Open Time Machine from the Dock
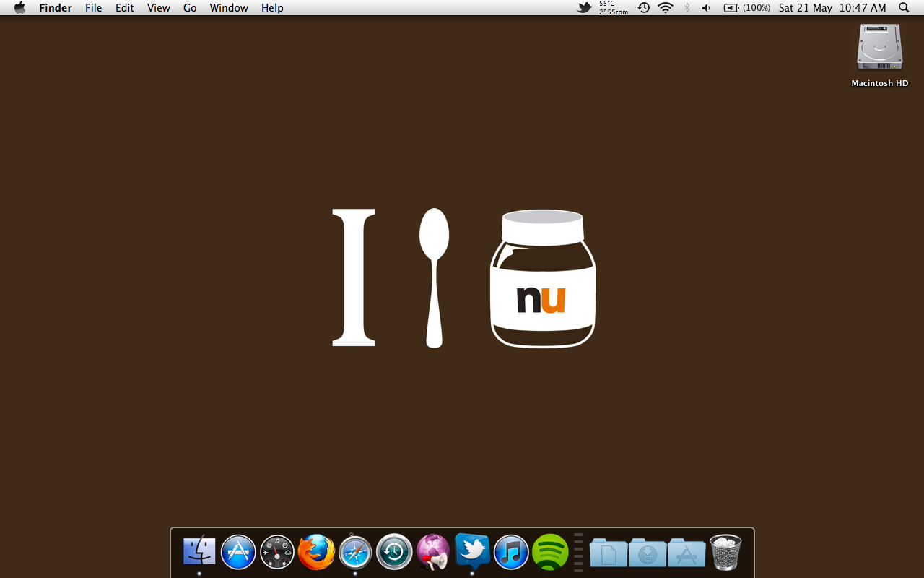The width and height of the screenshot is (924, 578). pos(394,552)
